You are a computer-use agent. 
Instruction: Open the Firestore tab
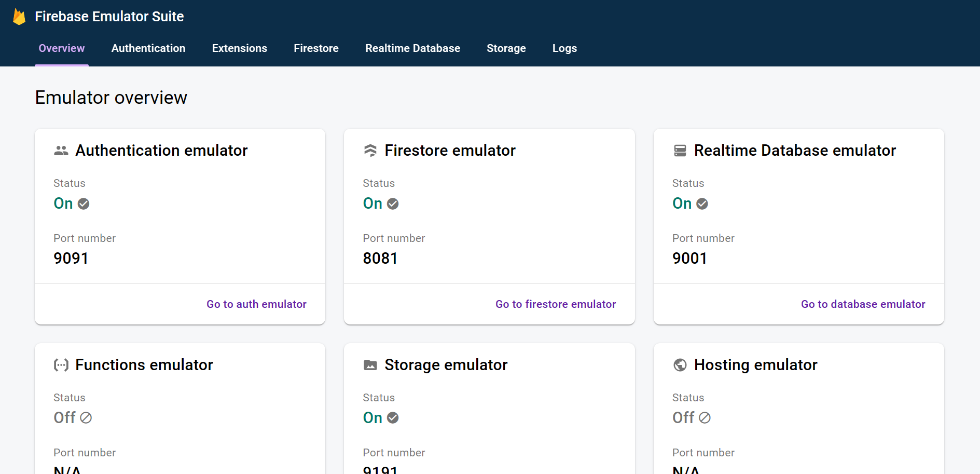[316, 48]
